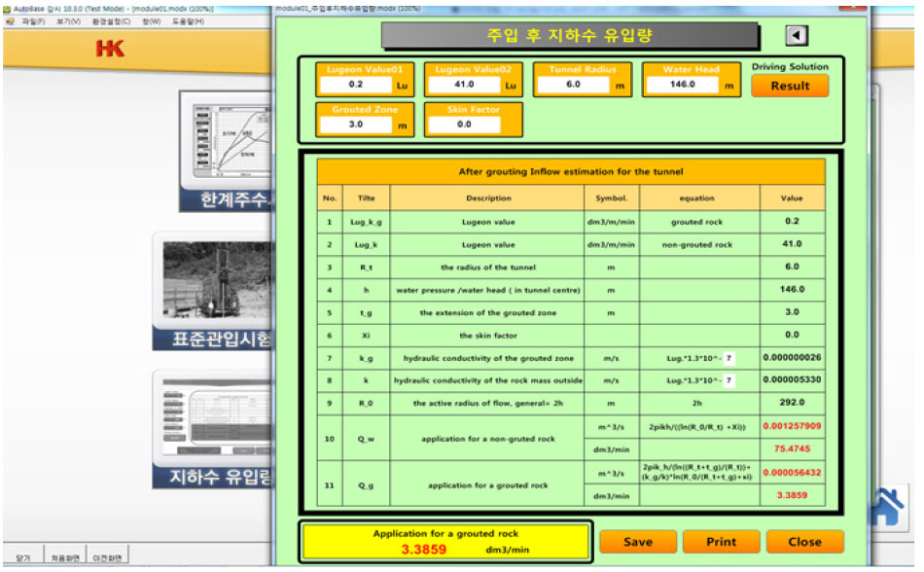This screenshot has width=924, height=572.
Task: Click the 3.3859 result in the yellow summary box
Action: click(423, 550)
